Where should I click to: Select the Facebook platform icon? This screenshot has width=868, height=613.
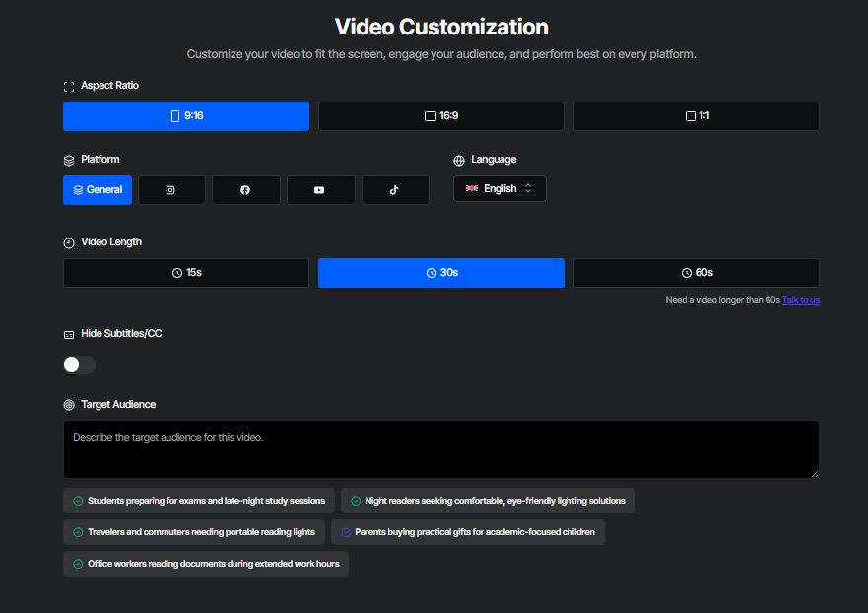(245, 189)
